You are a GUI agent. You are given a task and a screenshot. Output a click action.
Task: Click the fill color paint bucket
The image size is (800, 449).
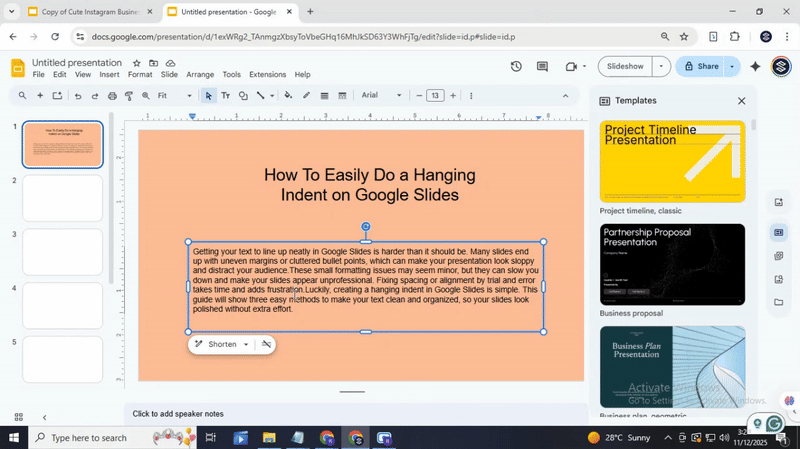coord(288,96)
